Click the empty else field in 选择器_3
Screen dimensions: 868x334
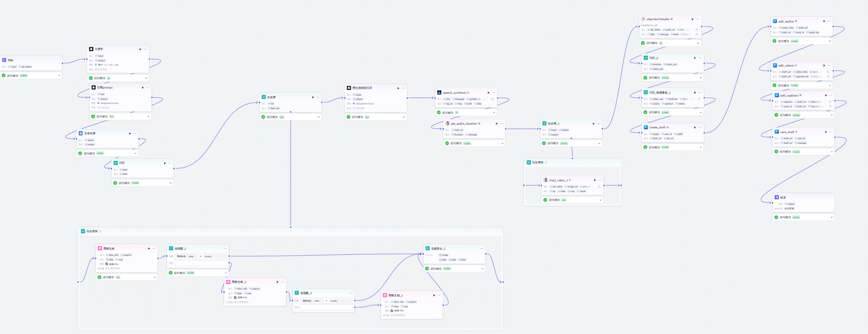pyautogui.click(x=326, y=307)
